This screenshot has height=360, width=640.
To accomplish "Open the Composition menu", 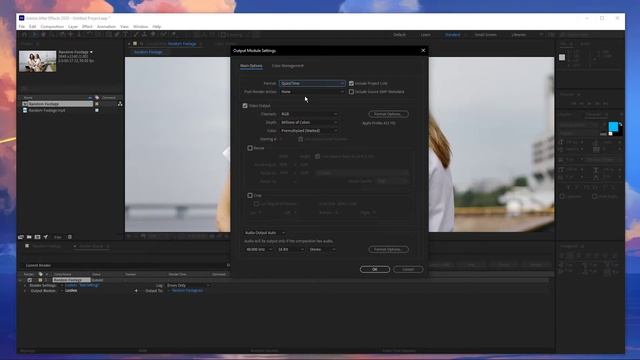I will pyautogui.click(x=52, y=27).
